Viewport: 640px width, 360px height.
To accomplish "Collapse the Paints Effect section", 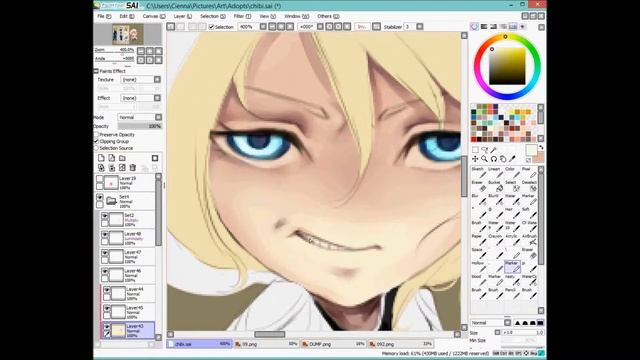I will tap(96, 71).
